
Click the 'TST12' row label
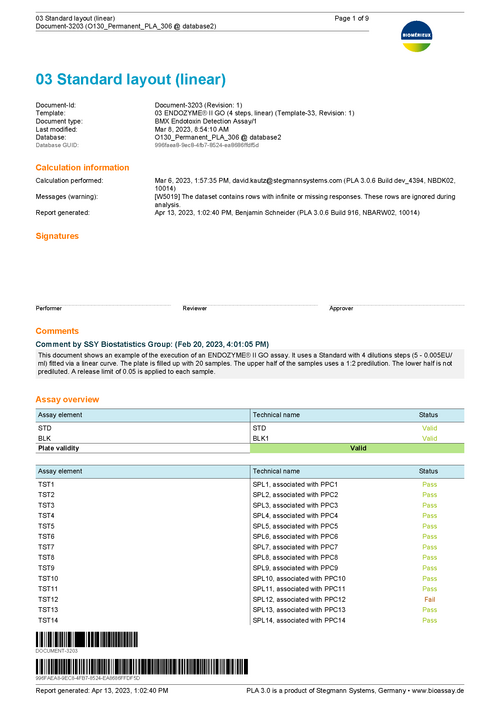(x=48, y=599)
